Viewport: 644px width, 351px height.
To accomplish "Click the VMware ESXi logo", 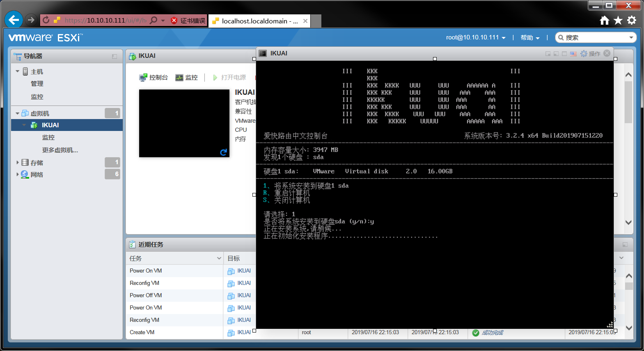I will click(46, 38).
